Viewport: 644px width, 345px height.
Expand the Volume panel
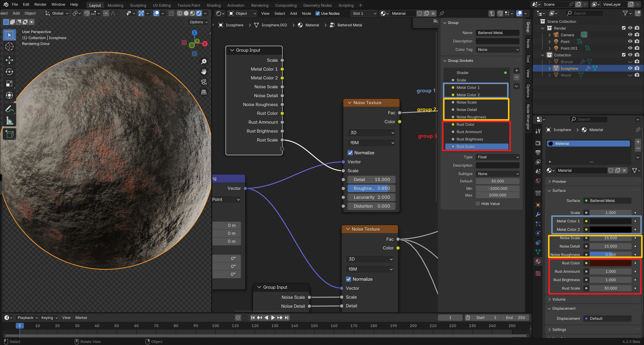pos(559,300)
